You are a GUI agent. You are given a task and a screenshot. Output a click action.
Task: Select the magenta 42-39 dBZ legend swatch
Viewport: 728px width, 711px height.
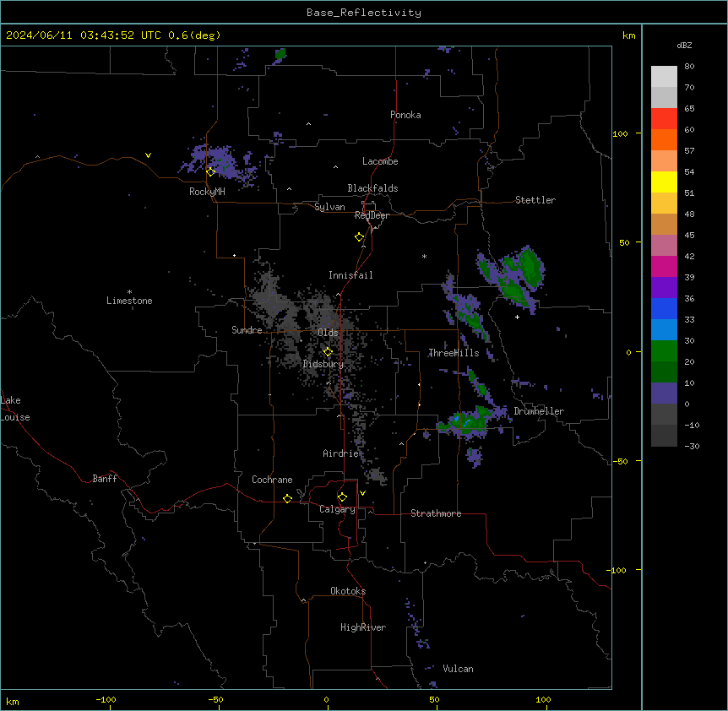click(664, 266)
